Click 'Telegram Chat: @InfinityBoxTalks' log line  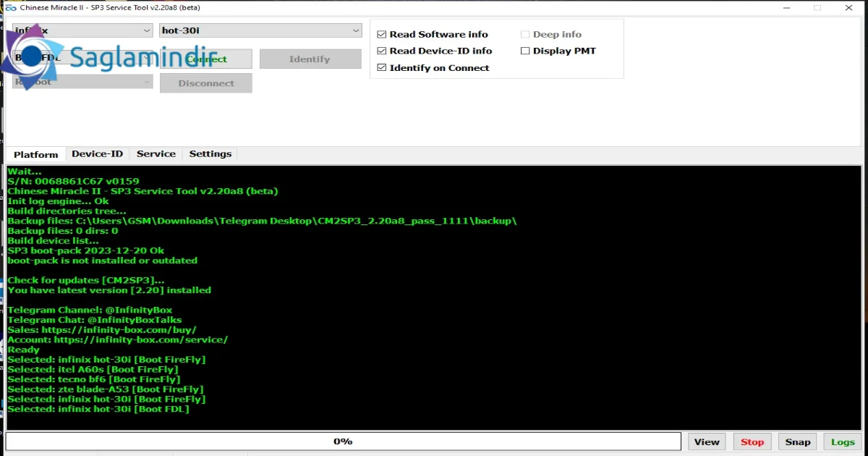(95, 320)
